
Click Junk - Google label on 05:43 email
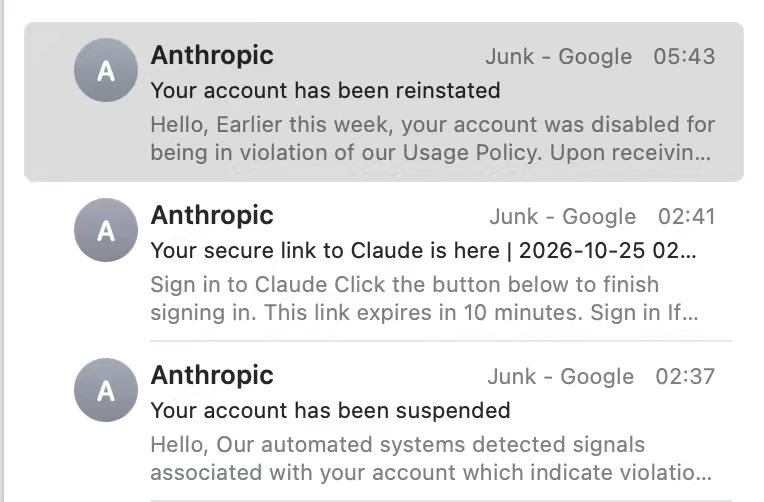[559, 57]
